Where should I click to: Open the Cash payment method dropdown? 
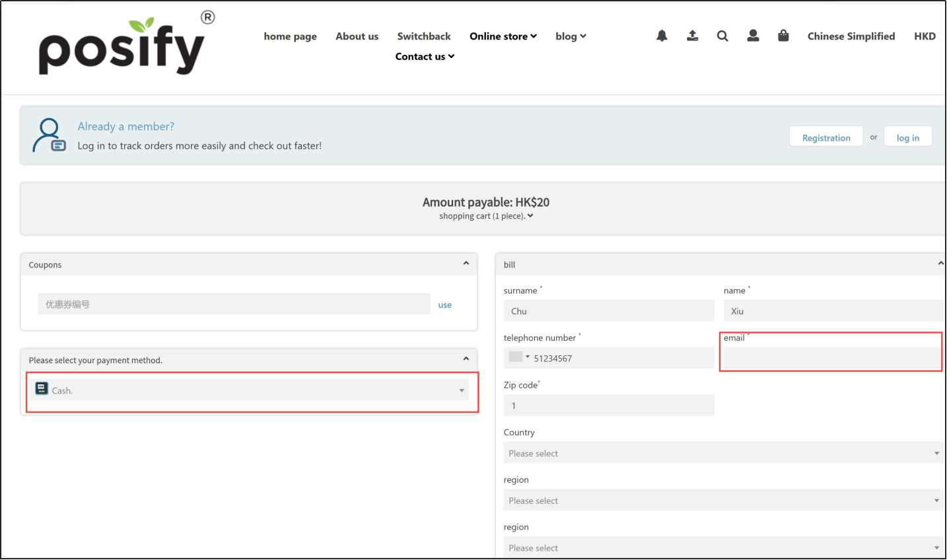(x=252, y=390)
